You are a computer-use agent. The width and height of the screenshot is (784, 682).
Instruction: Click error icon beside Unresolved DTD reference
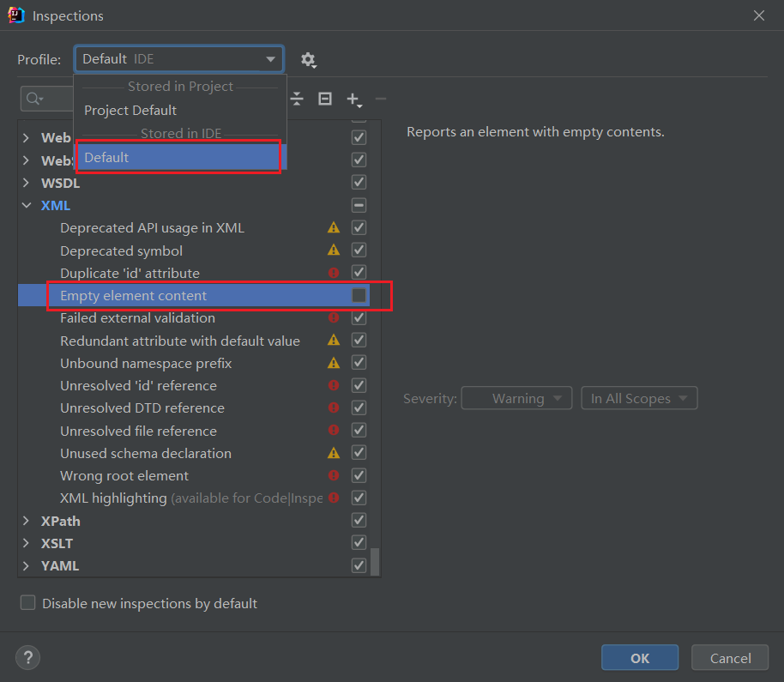point(334,407)
